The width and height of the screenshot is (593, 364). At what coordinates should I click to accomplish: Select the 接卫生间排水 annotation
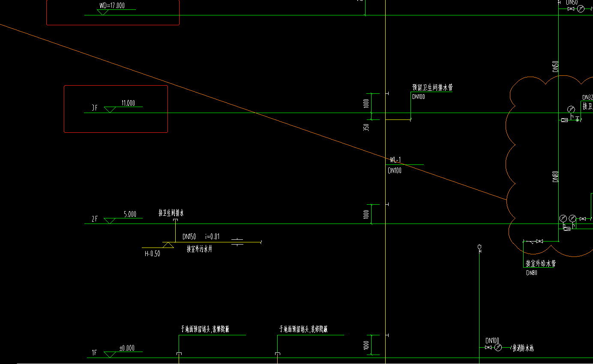point(171,213)
